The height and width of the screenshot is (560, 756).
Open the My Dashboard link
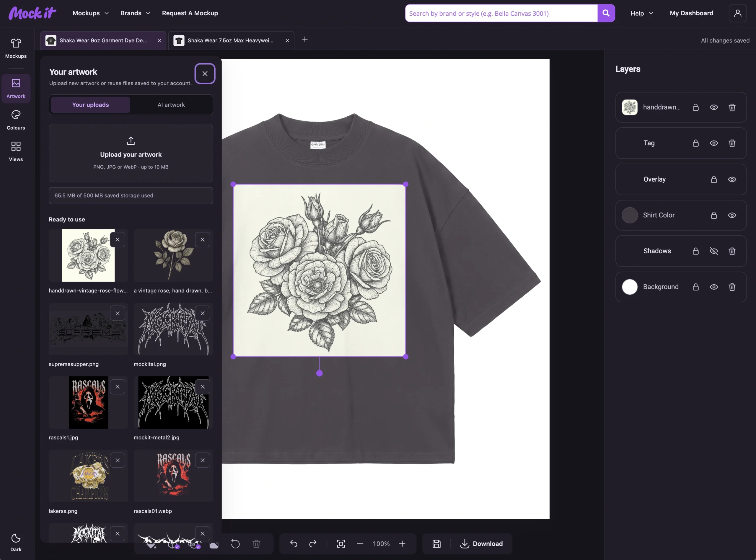[x=692, y=13]
